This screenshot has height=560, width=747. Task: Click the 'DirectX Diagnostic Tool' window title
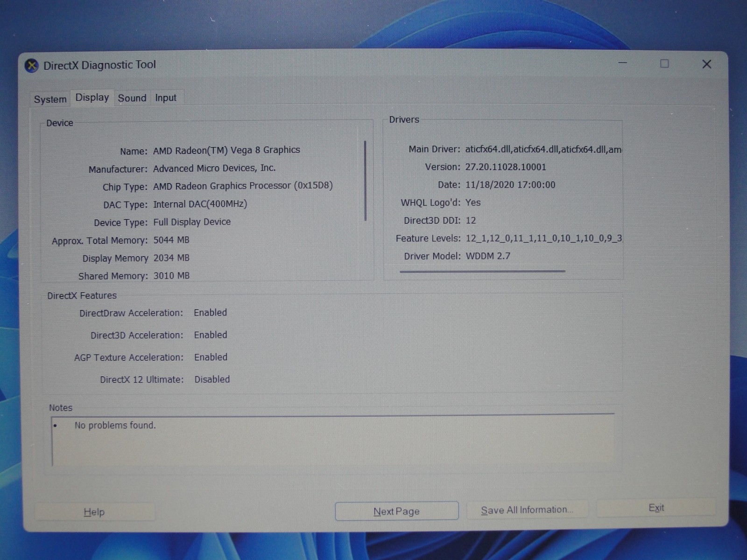pyautogui.click(x=99, y=65)
